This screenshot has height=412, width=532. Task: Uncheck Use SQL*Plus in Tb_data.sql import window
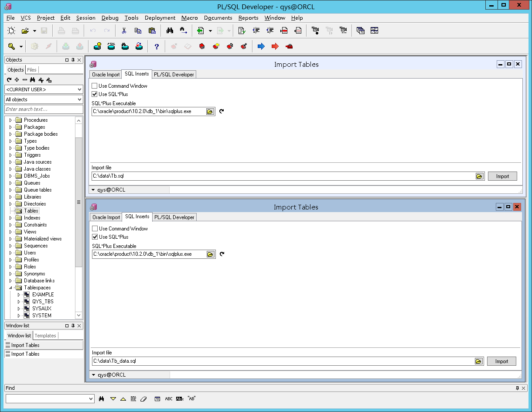[95, 237]
